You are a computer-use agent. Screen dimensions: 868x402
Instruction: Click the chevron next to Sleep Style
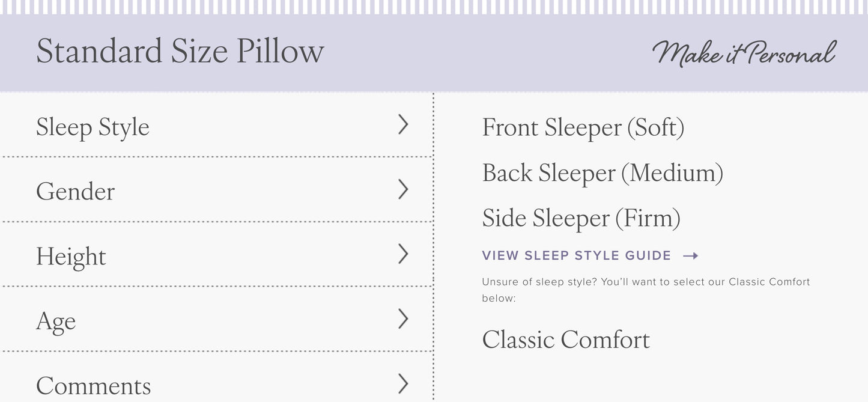pyautogui.click(x=403, y=125)
